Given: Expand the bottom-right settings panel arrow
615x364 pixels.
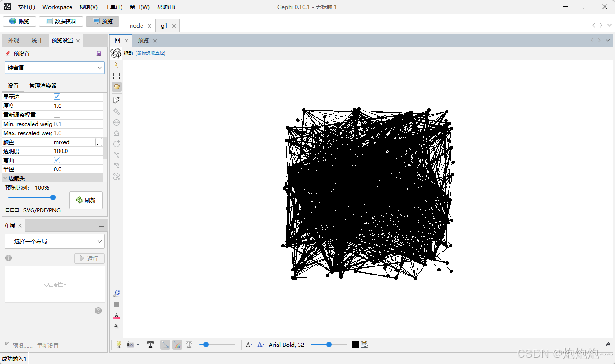Looking at the screenshot, I should point(609,345).
